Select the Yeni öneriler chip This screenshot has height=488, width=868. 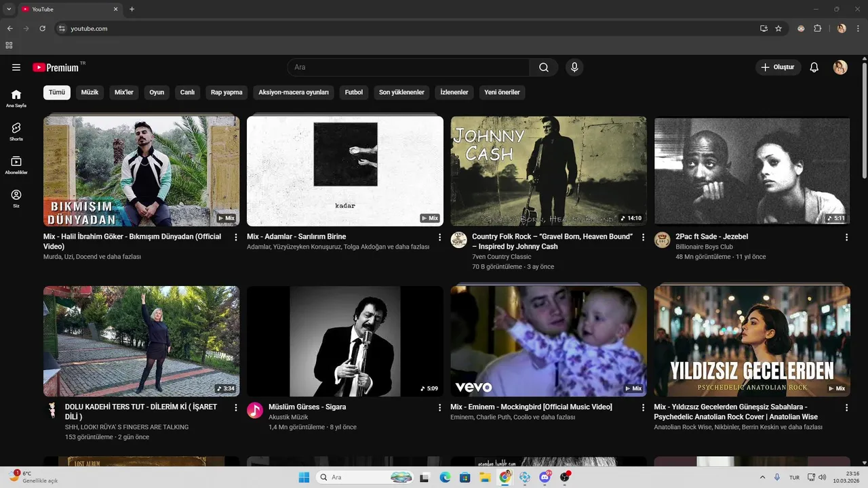pyautogui.click(x=502, y=92)
